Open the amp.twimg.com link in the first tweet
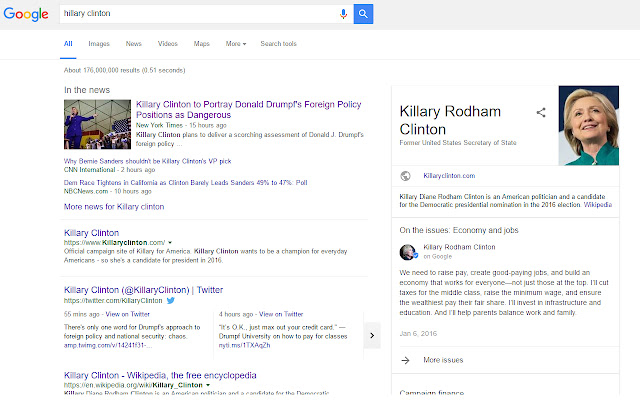640x400 pixels. [x=108, y=346]
